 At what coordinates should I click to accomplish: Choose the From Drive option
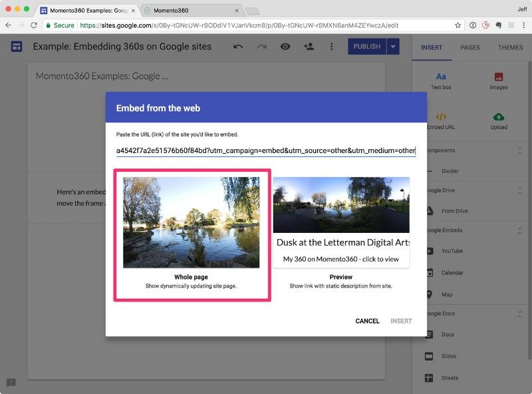coord(454,211)
